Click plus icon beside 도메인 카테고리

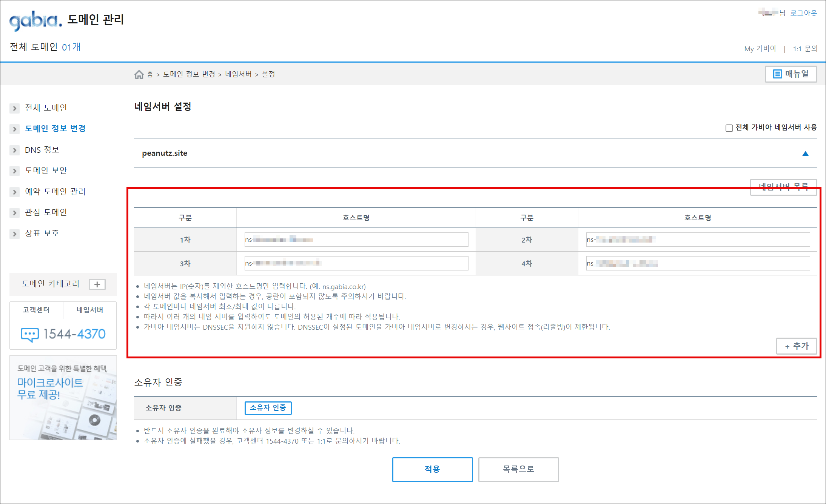[x=97, y=284]
